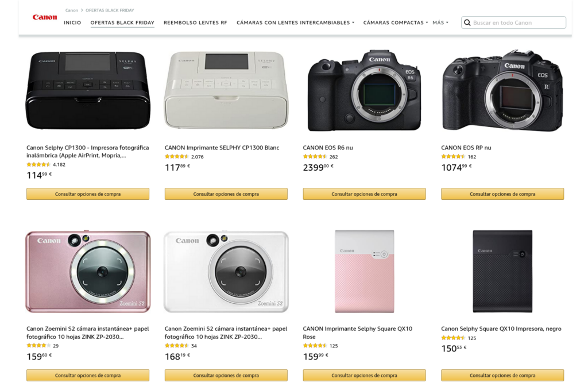Viewport: 588px width, 390px height.
Task: Expand the Cámaras compactas dropdown
Action: [x=395, y=23]
